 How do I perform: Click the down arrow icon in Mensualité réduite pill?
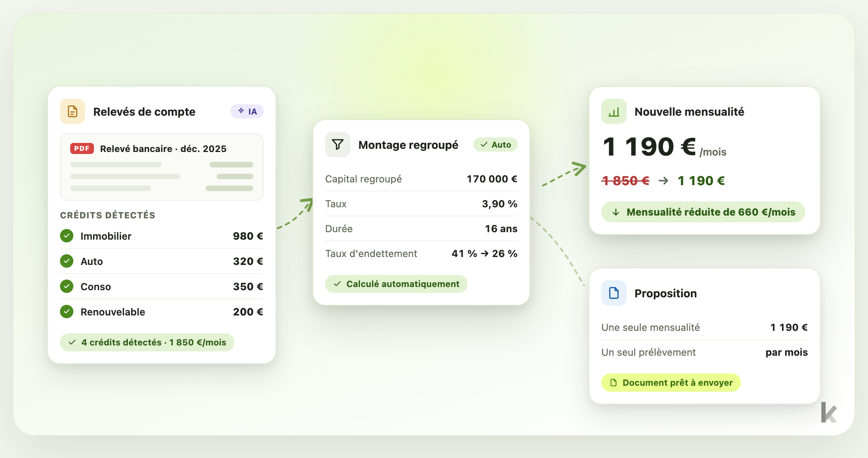(x=616, y=212)
